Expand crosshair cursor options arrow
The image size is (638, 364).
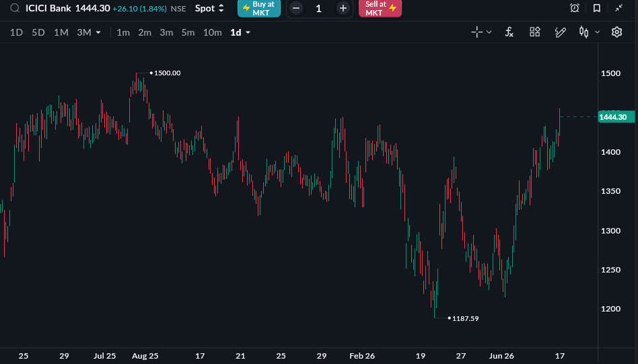tap(489, 32)
